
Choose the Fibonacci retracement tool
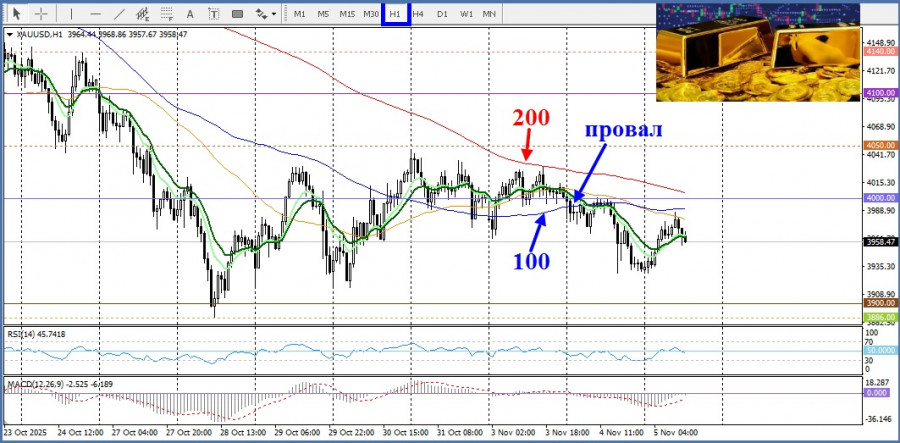(x=167, y=13)
